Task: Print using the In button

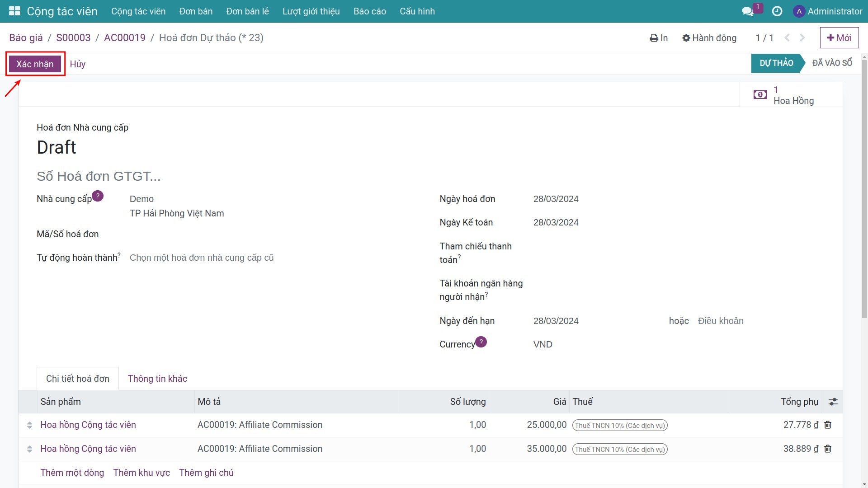Action: (659, 38)
